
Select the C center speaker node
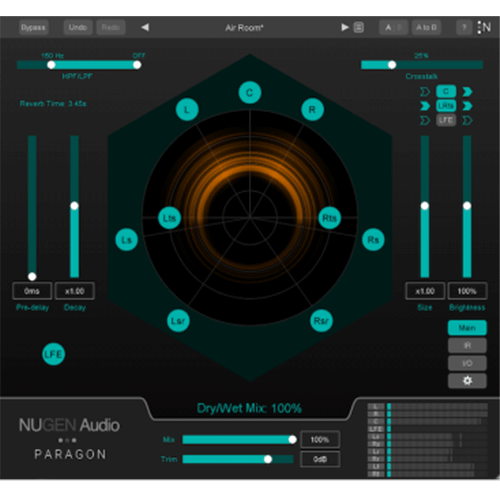tap(250, 92)
